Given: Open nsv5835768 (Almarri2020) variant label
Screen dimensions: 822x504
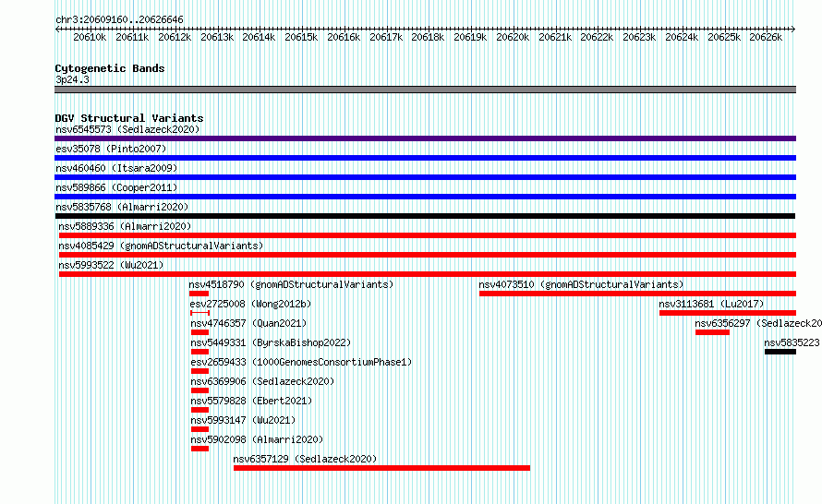Looking at the screenshot, I should coord(122,207).
